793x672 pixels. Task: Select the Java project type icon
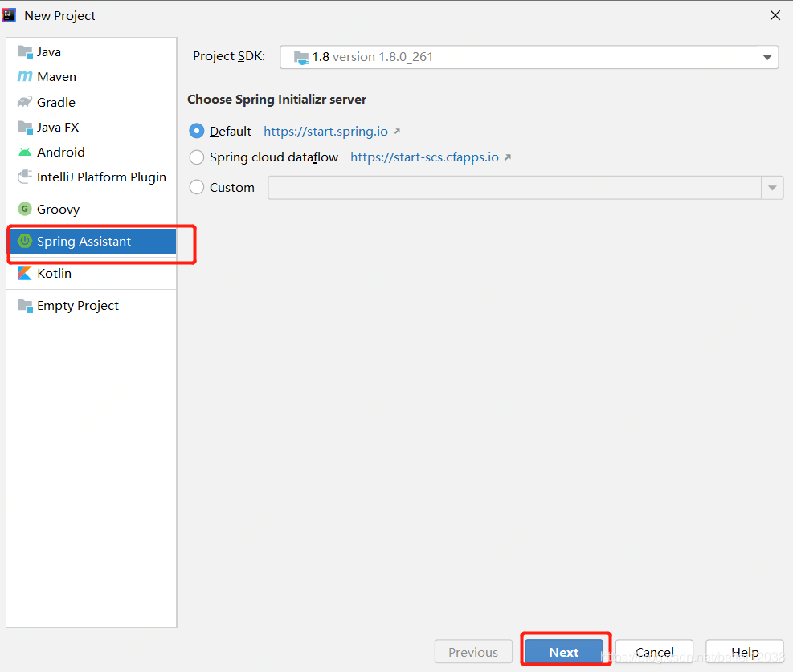click(26, 51)
